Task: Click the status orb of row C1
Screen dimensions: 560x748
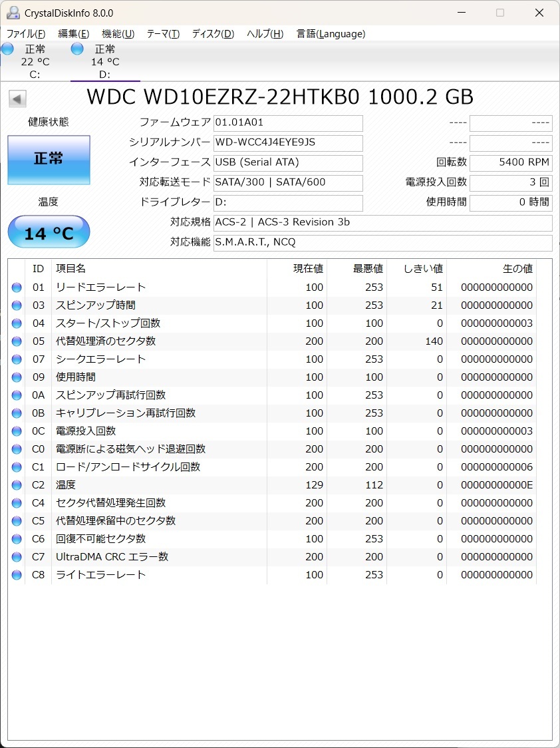Action: click(x=17, y=467)
